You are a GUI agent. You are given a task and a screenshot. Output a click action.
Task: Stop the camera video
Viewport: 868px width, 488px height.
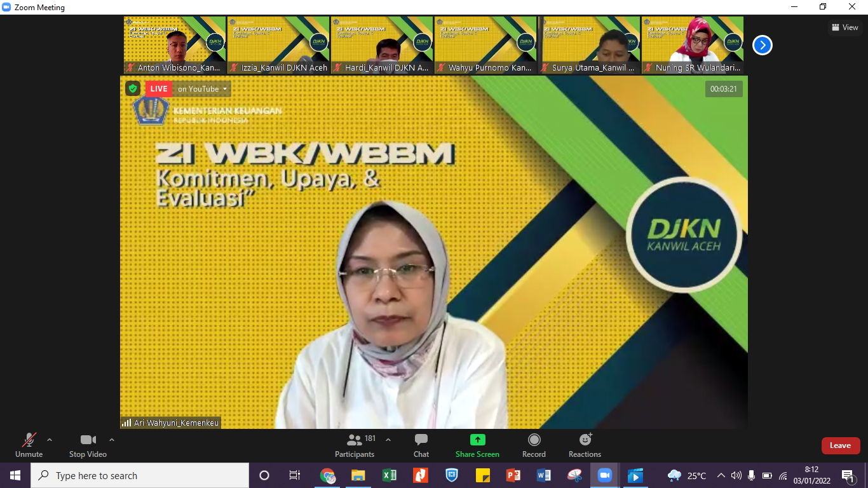point(88,440)
